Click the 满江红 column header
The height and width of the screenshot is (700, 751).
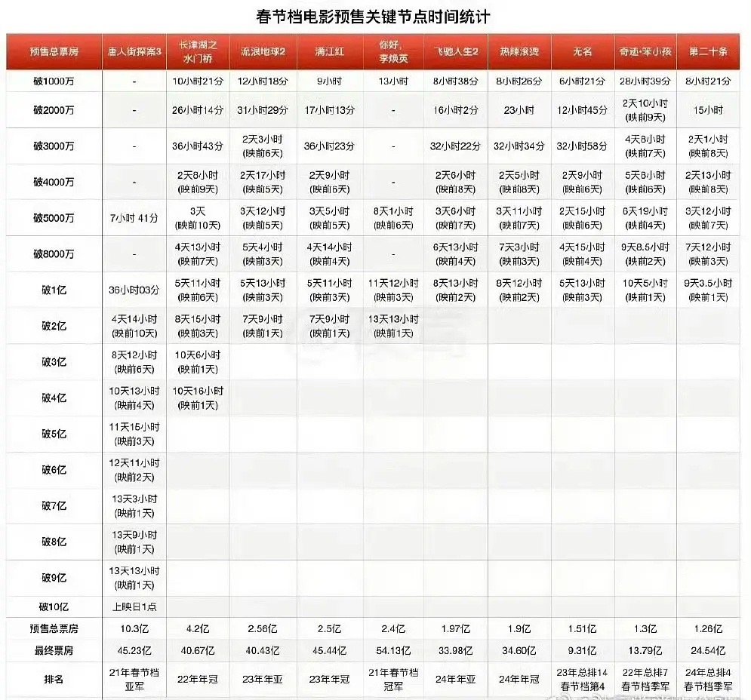tap(330, 52)
